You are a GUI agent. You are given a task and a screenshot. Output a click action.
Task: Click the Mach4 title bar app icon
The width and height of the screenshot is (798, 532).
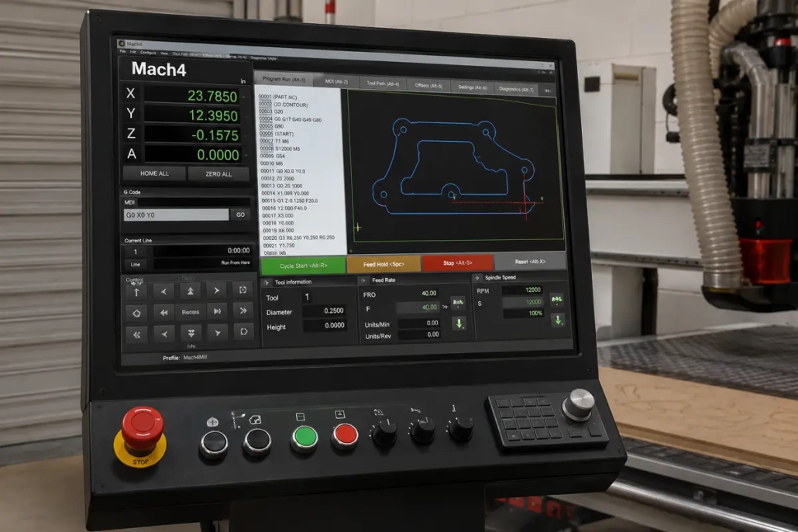(122, 43)
